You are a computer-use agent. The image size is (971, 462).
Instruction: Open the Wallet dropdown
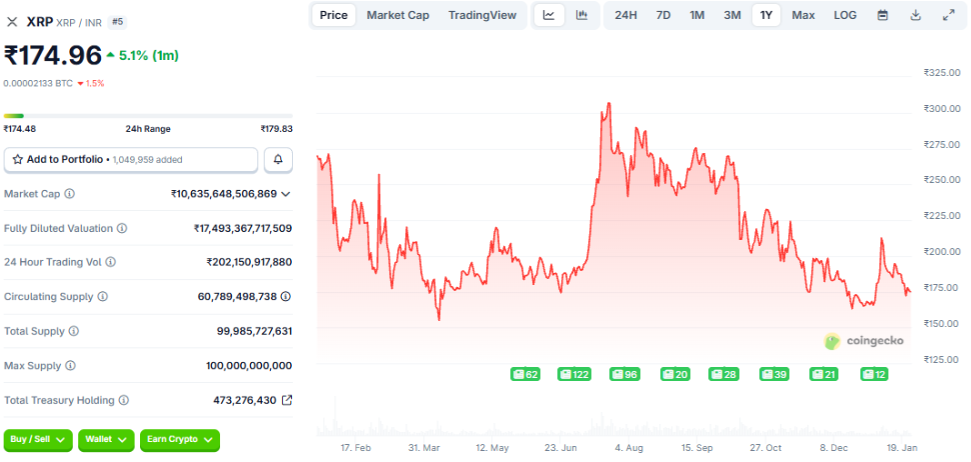point(106,440)
